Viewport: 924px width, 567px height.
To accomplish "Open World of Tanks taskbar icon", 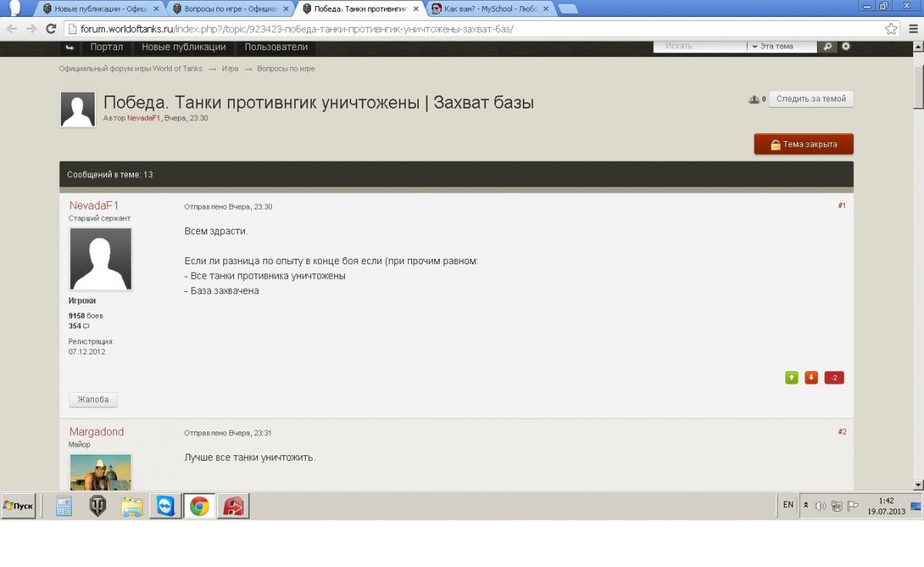I will [98, 506].
